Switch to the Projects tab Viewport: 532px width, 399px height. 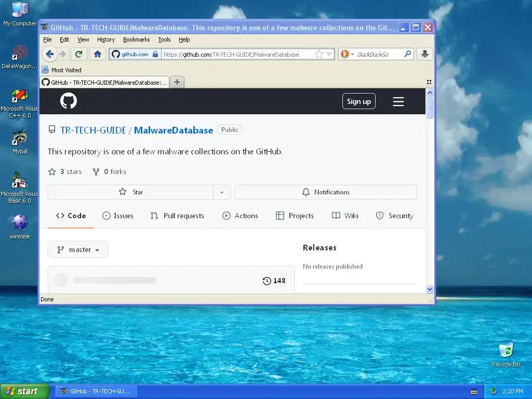pos(295,216)
